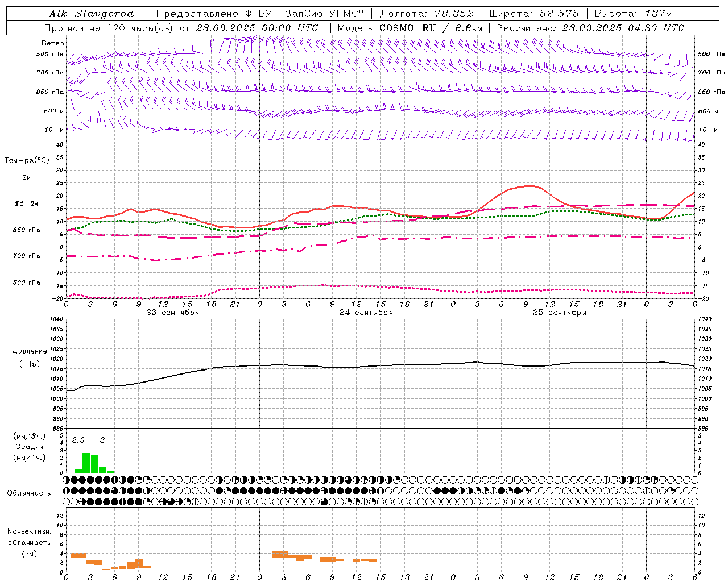The width and height of the screenshot is (728, 582).
Task: Click the '25 сентября' date label
Action: 560,313
